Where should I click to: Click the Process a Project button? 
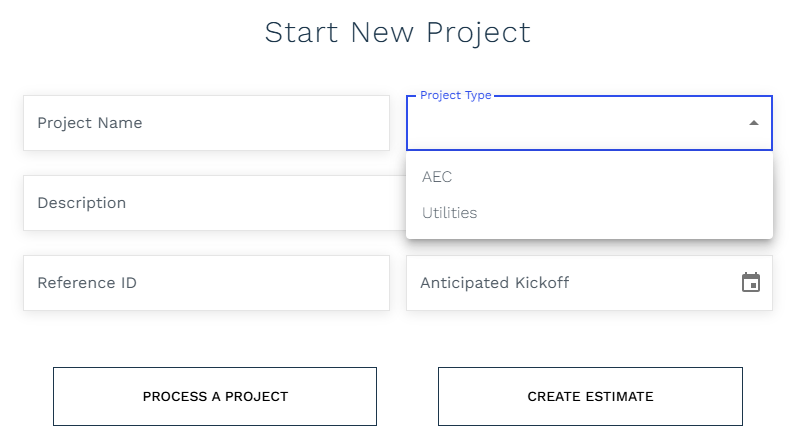click(215, 396)
